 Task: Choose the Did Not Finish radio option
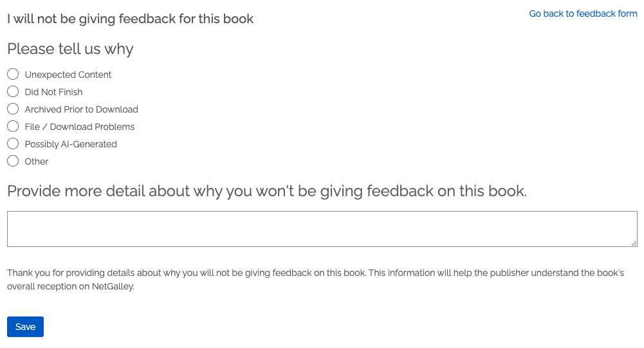pyautogui.click(x=13, y=92)
